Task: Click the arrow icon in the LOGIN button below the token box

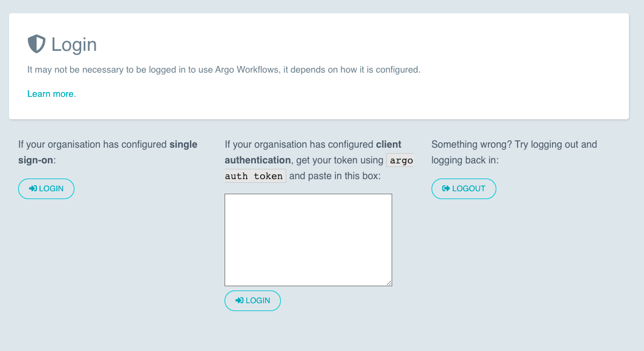Action: click(x=238, y=300)
